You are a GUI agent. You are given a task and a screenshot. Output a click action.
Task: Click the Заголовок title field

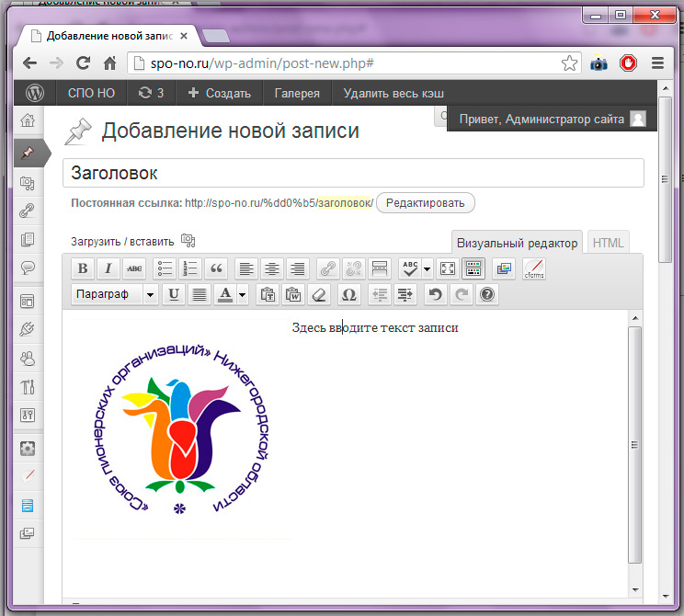353,173
